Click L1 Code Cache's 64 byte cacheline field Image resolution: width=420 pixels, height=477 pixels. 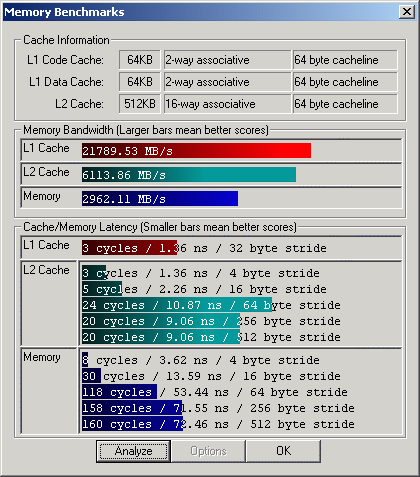click(345, 60)
